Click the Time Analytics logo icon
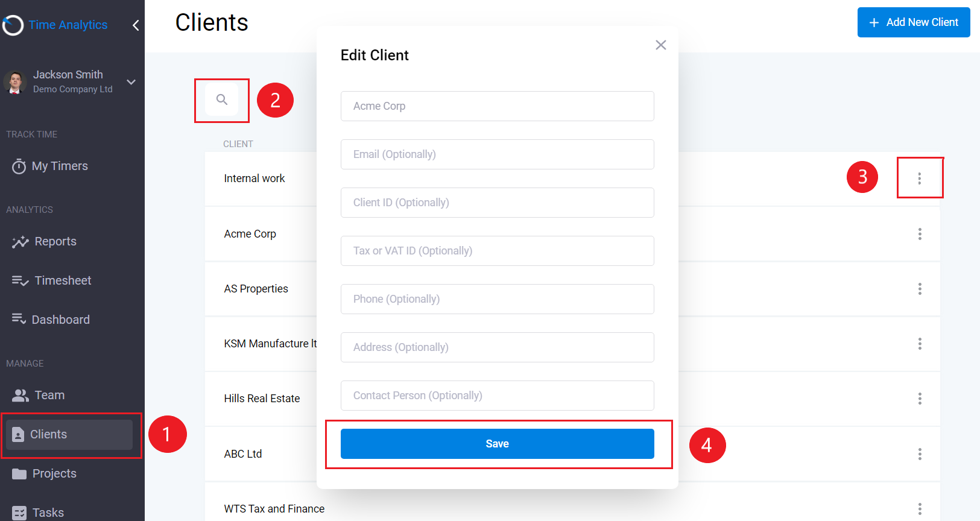 [12, 25]
